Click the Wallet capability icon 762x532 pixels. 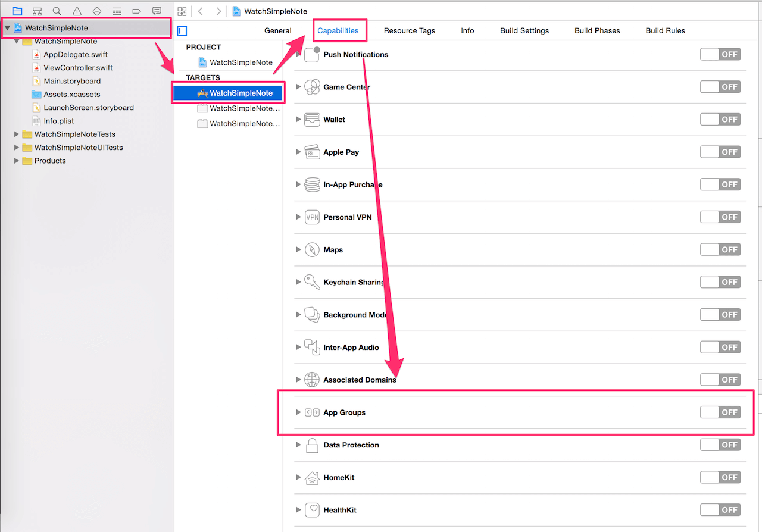coord(313,120)
